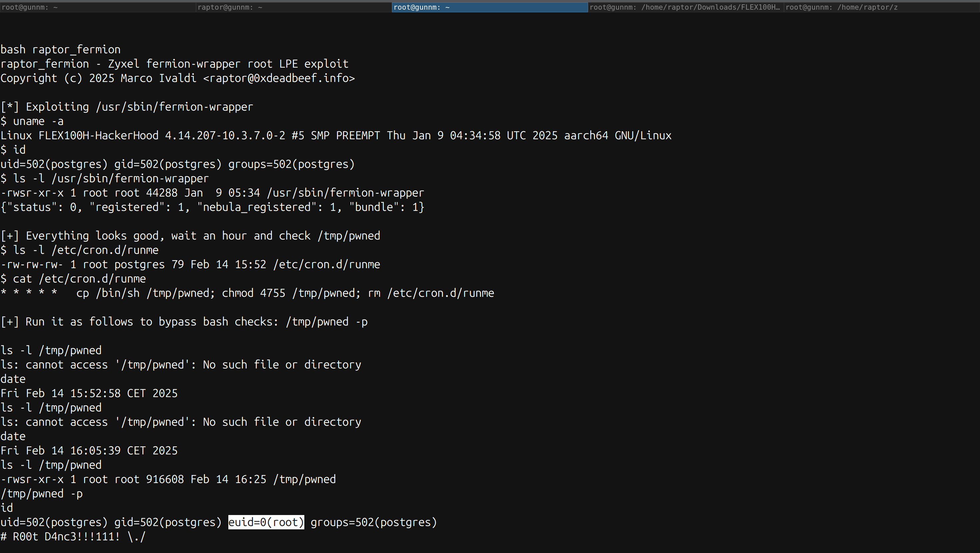Viewport: 980px width, 553px height.
Task: Click the JSON status output line
Action: pyautogui.click(x=212, y=207)
